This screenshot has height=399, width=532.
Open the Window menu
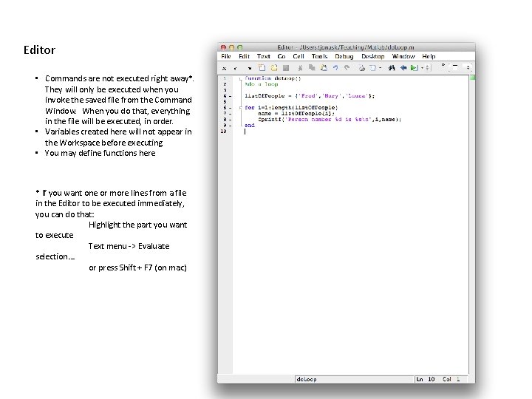[x=403, y=56]
